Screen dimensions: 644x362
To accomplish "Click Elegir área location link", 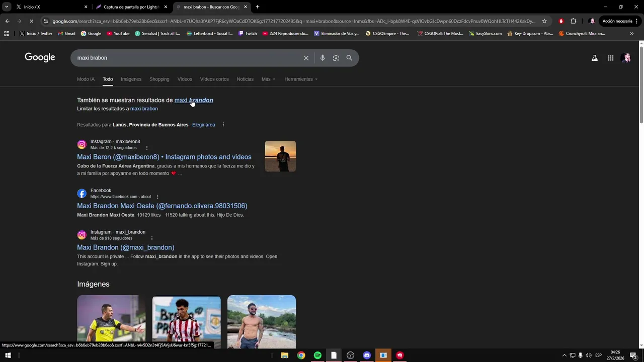I will point(203,125).
